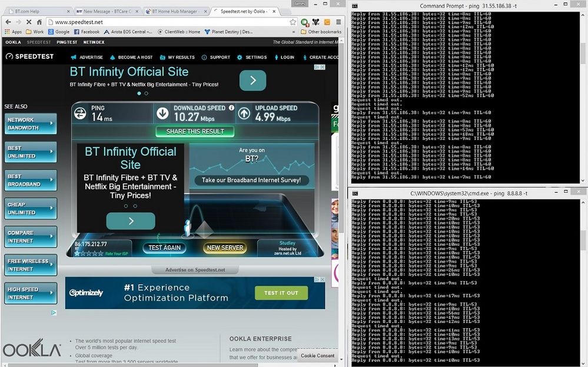588x367 pixels.
Task: Open Compare Internet sidebar link
Action: (x=31, y=237)
